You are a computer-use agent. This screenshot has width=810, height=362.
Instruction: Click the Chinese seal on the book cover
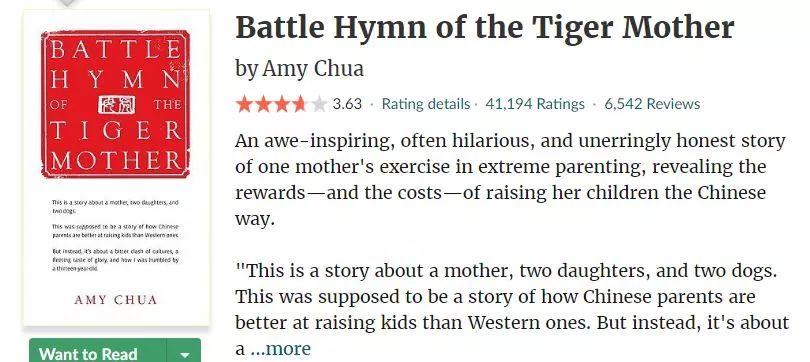(x=117, y=104)
